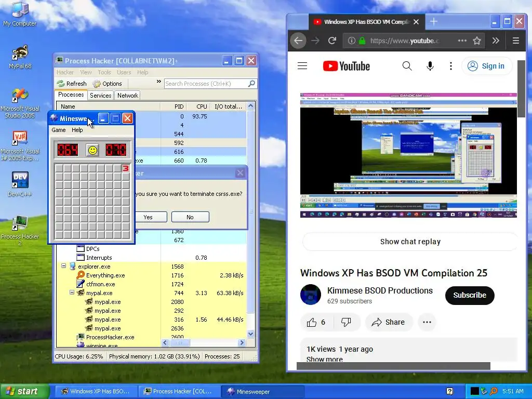Open YouTube settings three-dot menu
Viewport: 532px width, 399px height.
450,66
